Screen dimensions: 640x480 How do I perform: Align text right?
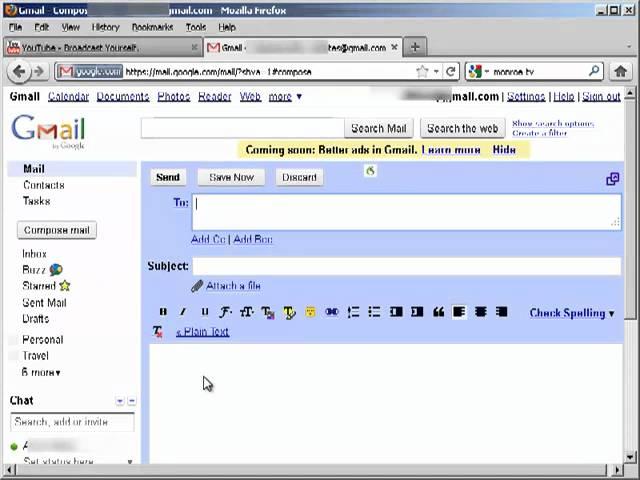(x=502, y=312)
